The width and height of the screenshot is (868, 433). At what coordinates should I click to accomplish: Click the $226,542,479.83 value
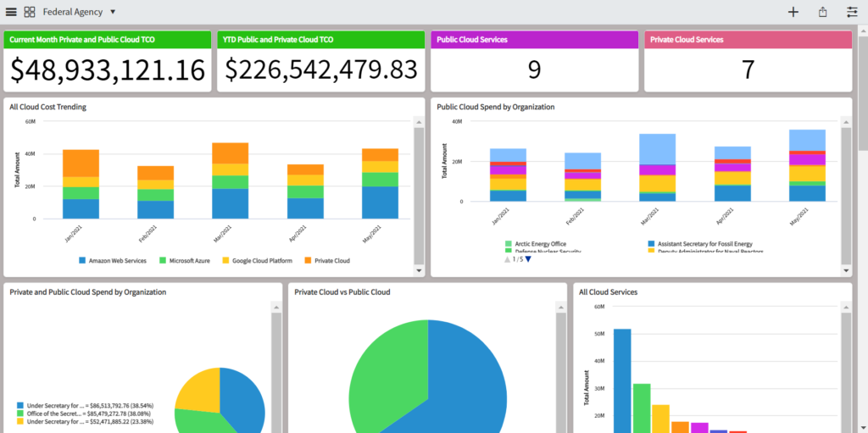coord(321,69)
